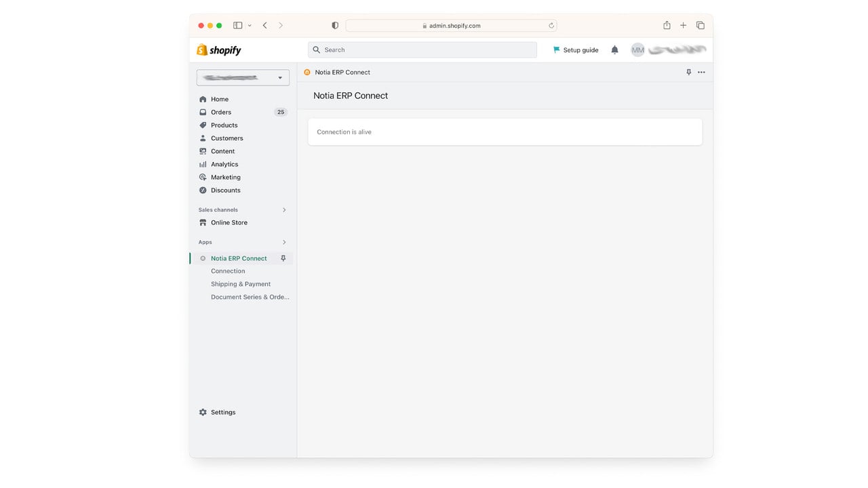The image size is (868, 488).
Task: Open the Connection subpage link
Action: pyautogui.click(x=228, y=271)
